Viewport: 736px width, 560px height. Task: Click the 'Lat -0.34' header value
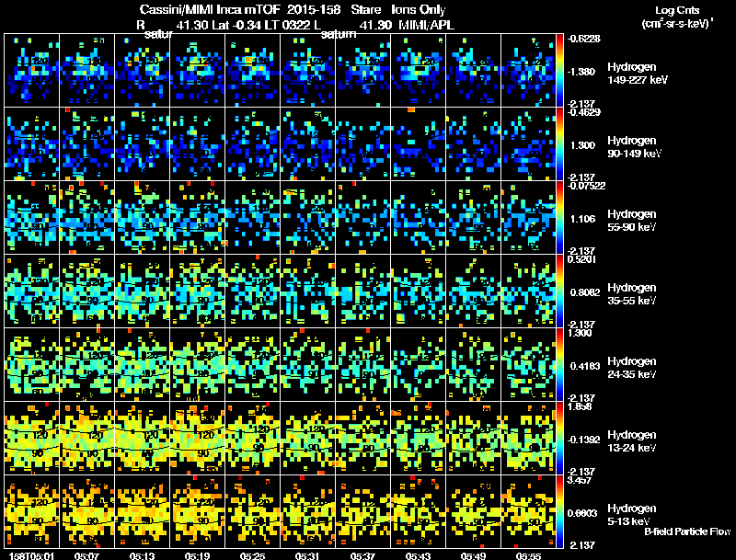point(235,25)
